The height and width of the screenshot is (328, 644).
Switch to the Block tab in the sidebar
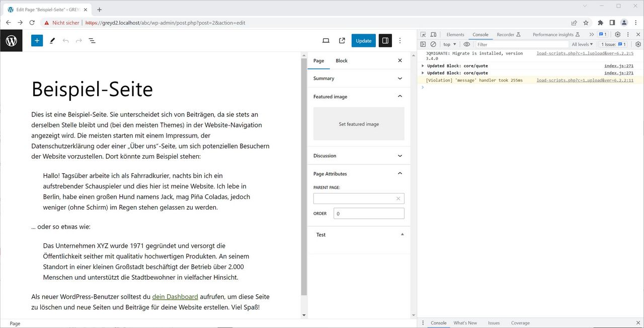[341, 60]
